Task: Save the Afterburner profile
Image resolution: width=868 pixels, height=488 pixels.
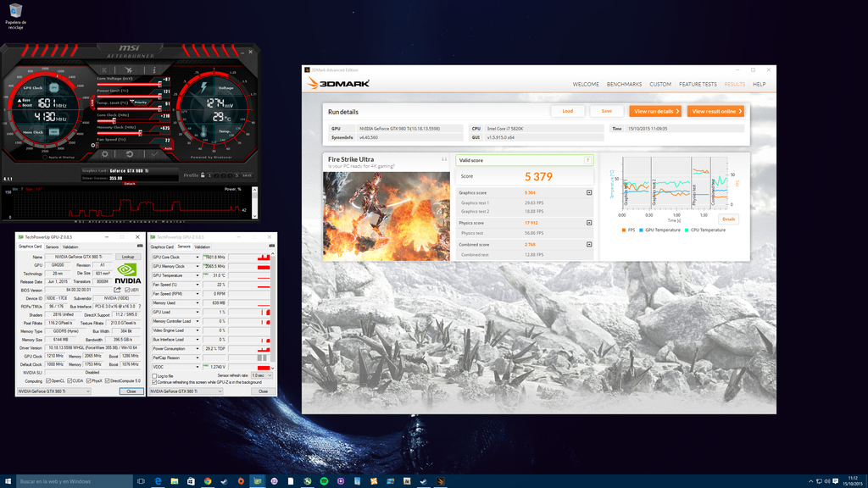Action: click(x=247, y=175)
